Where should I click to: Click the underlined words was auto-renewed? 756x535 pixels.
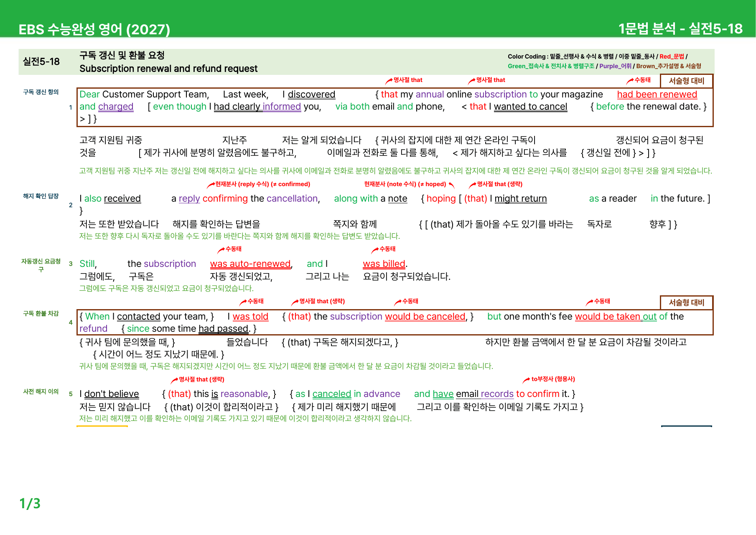pos(250,264)
